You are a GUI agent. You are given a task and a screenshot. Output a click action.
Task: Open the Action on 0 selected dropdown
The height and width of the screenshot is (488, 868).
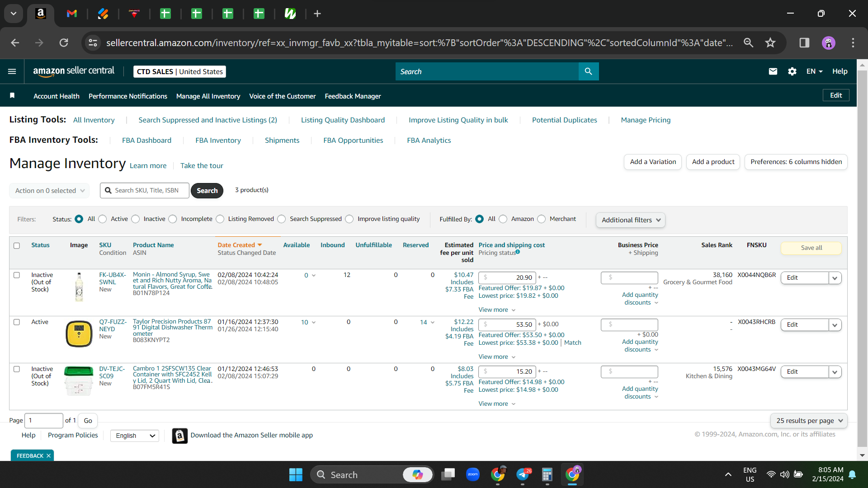[x=49, y=191]
